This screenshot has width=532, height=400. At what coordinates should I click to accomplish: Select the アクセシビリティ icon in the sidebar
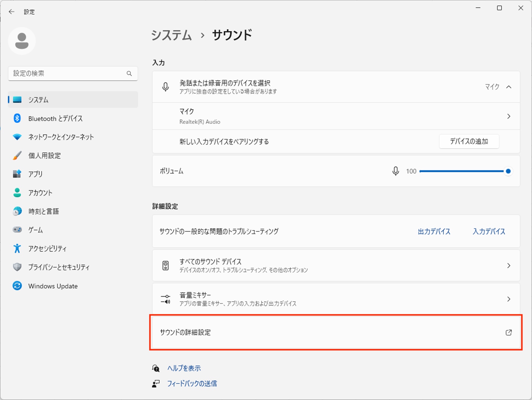(17, 249)
